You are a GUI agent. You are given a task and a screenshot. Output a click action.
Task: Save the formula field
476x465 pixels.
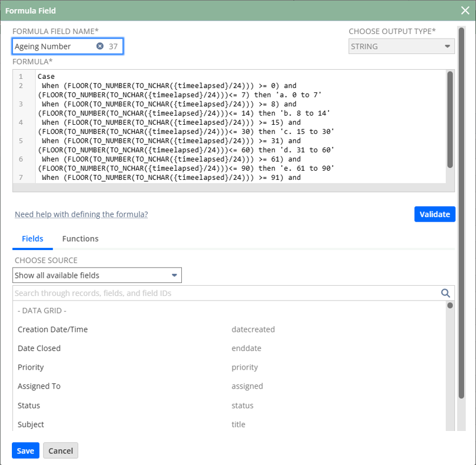pos(25,451)
